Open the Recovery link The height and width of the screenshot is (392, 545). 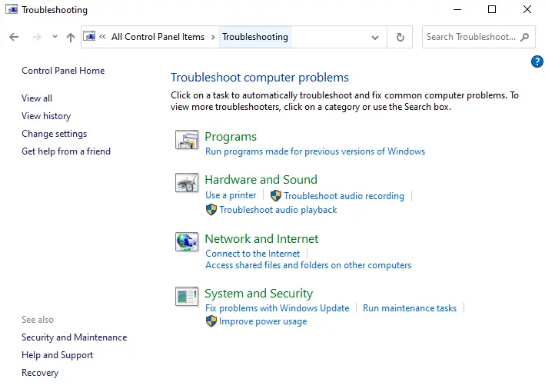(40, 373)
